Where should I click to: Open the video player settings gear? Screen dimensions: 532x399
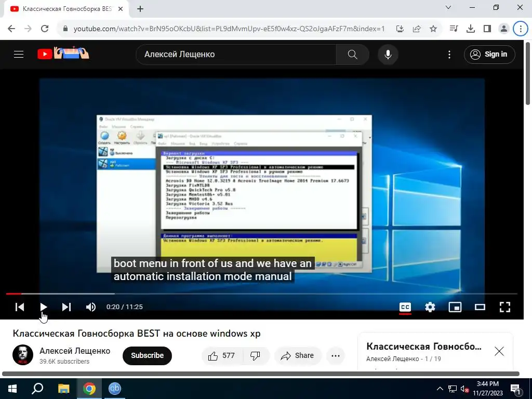pyautogui.click(x=430, y=307)
